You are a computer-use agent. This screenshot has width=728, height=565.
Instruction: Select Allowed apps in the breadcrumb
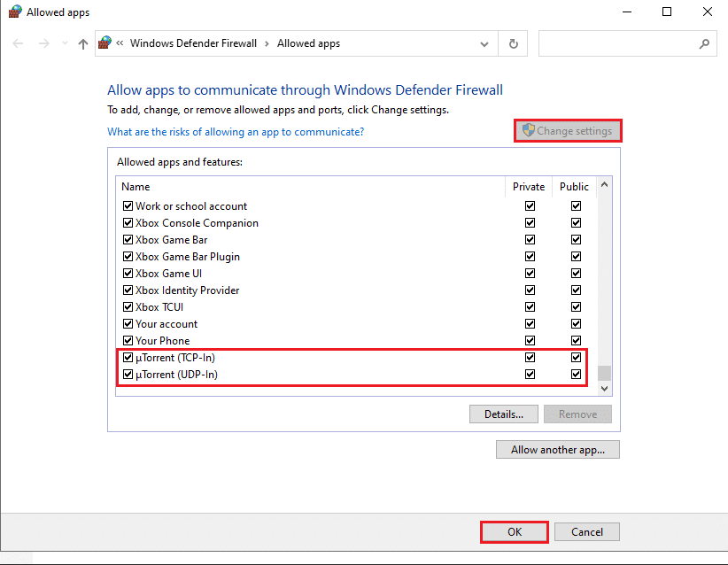click(x=308, y=43)
